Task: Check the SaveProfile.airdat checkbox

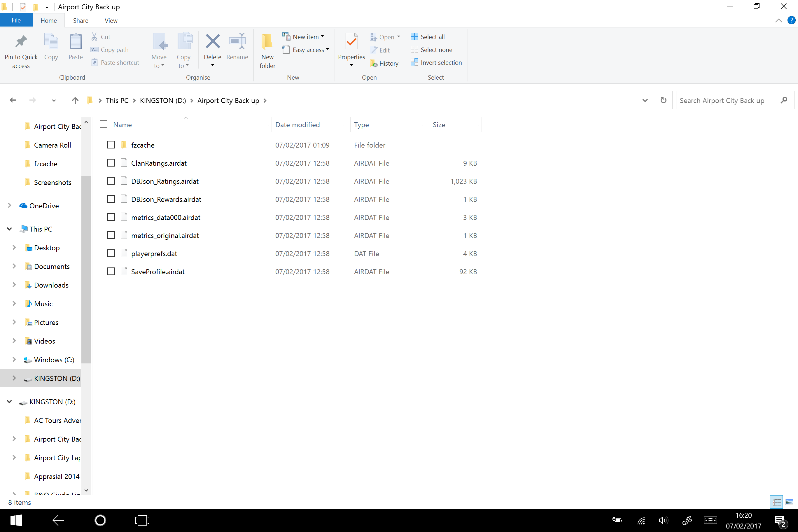Action: [x=111, y=272]
